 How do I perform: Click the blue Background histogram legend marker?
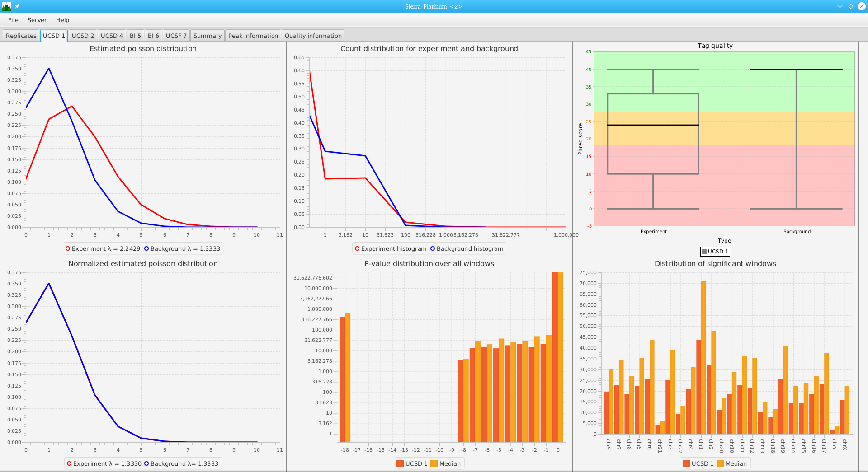tap(433, 248)
